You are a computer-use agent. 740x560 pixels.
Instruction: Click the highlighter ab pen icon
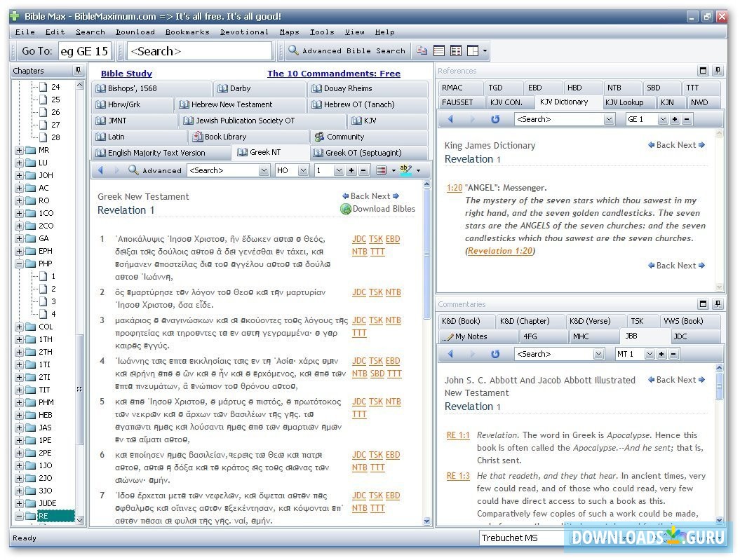[x=405, y=170]
